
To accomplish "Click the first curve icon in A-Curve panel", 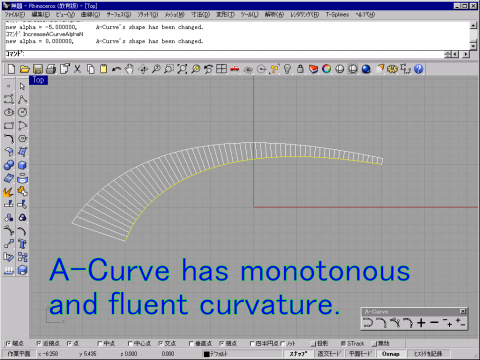I will click(368, 323).
